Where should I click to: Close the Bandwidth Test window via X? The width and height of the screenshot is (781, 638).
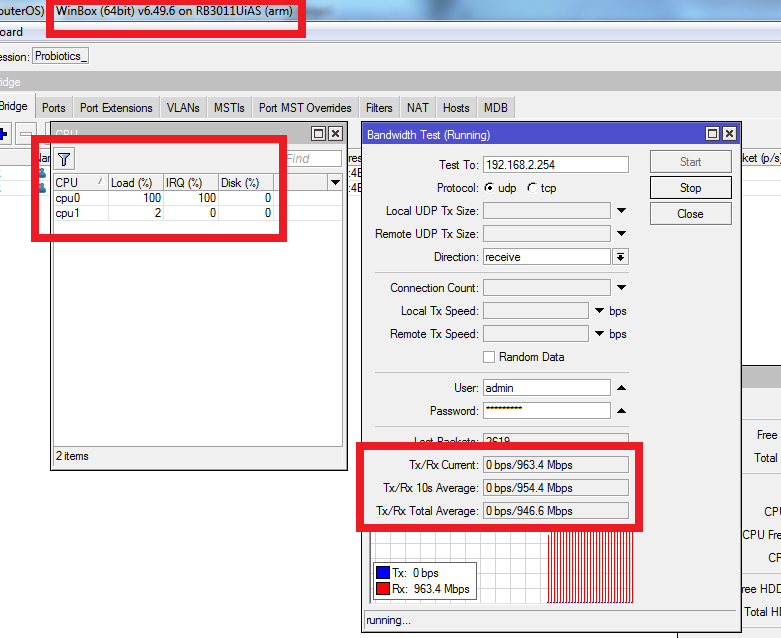pos(729,133)
